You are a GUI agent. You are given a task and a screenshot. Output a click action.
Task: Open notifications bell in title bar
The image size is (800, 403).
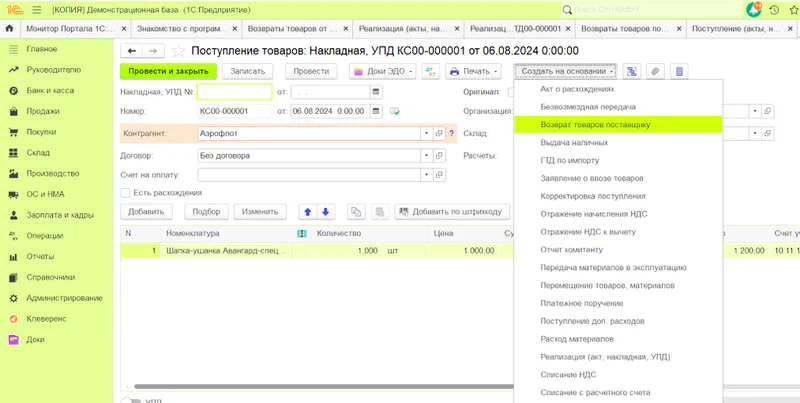click(x=755, y=9)
